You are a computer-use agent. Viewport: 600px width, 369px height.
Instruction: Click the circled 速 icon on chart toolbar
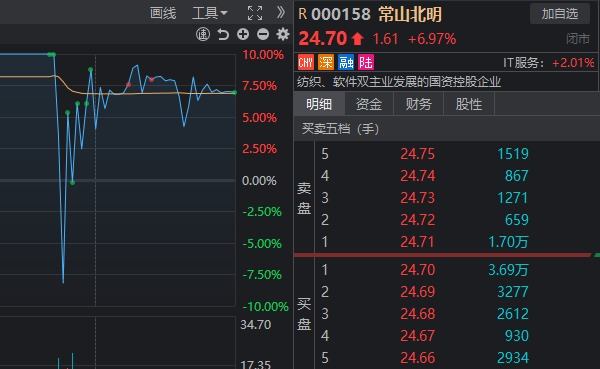(x=203, y=34)
